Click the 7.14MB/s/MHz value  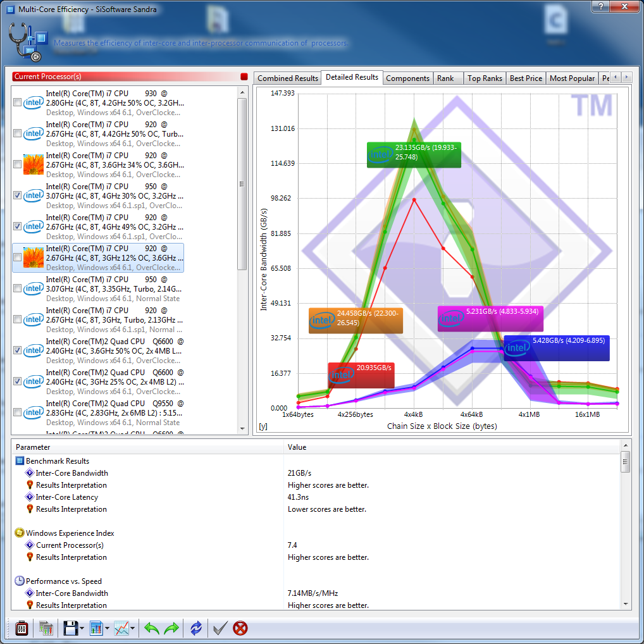point(313,593)
